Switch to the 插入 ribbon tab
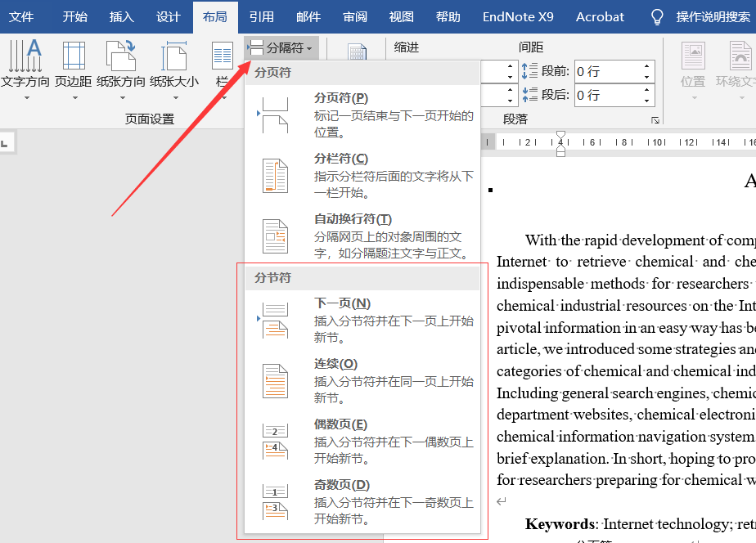 tap(121, 17)
